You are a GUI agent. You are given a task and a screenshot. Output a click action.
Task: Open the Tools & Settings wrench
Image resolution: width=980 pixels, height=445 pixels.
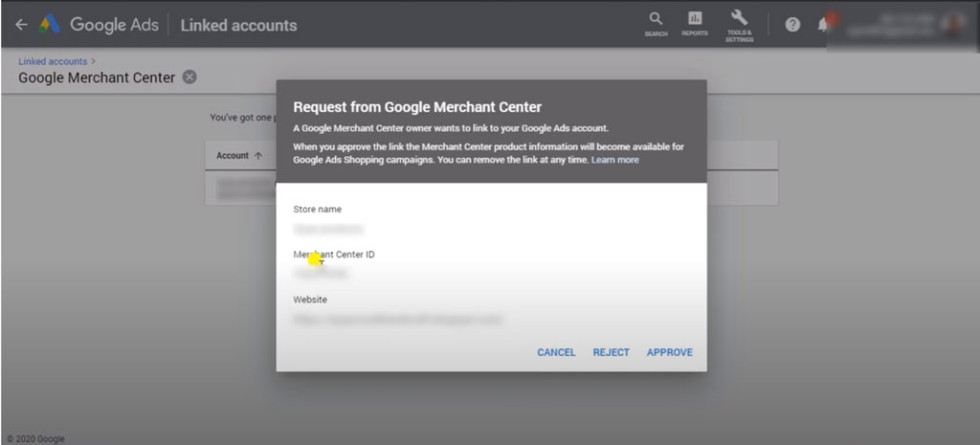(x=740, y=26)
